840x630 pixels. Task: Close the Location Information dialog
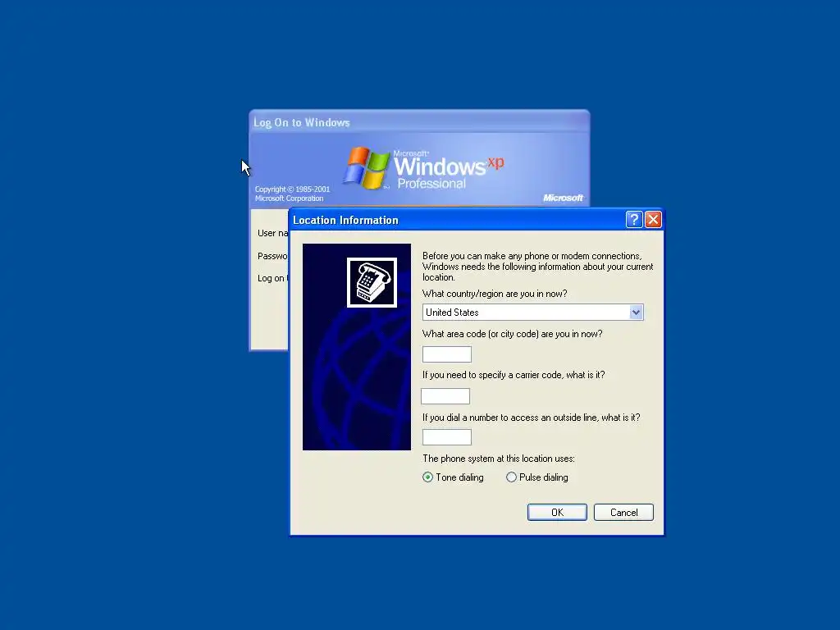pos(653,220)
